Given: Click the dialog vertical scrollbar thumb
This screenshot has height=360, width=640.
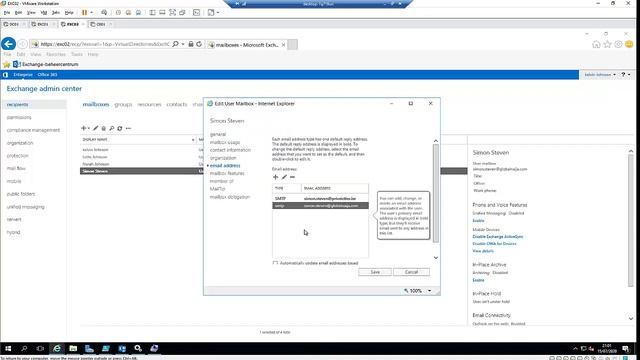Looking at the screenshot, I should (436, 193).
